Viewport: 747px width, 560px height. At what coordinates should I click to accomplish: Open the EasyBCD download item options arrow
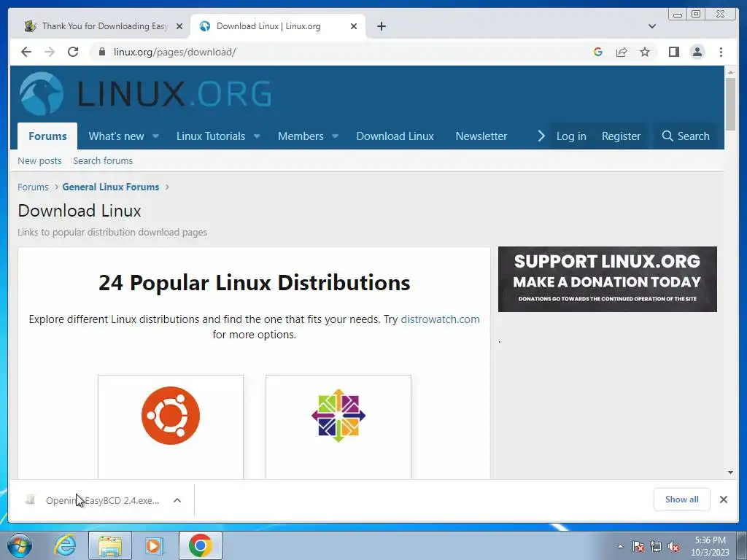coord(177,500)
